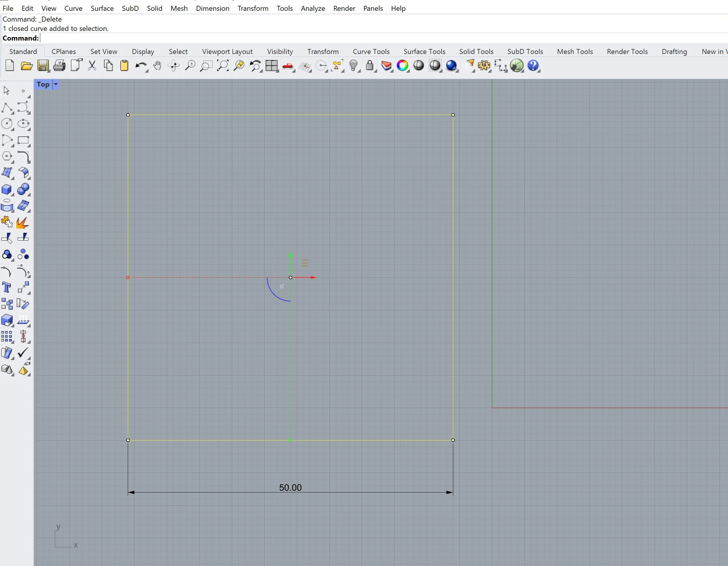
Task: Toggle the shaded viewport sphere icon
Action: tap(419, 65)
